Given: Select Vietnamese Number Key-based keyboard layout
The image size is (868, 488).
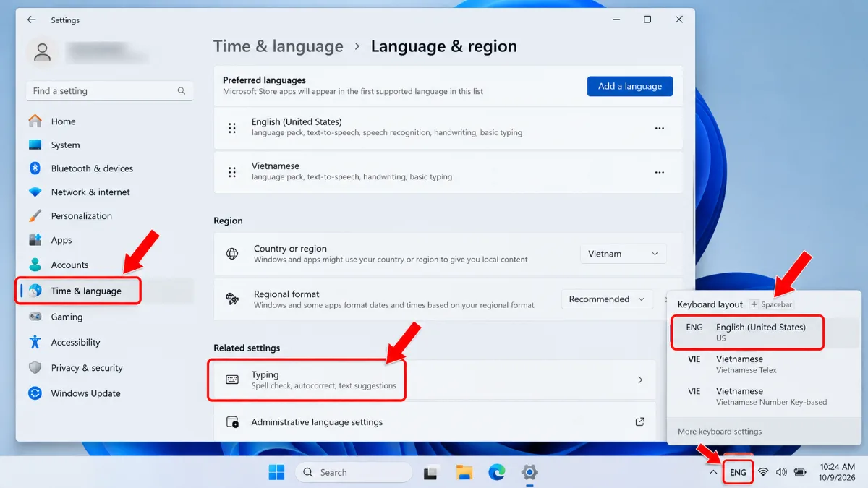Looking at the screenshot, I should tap(763, 396).
